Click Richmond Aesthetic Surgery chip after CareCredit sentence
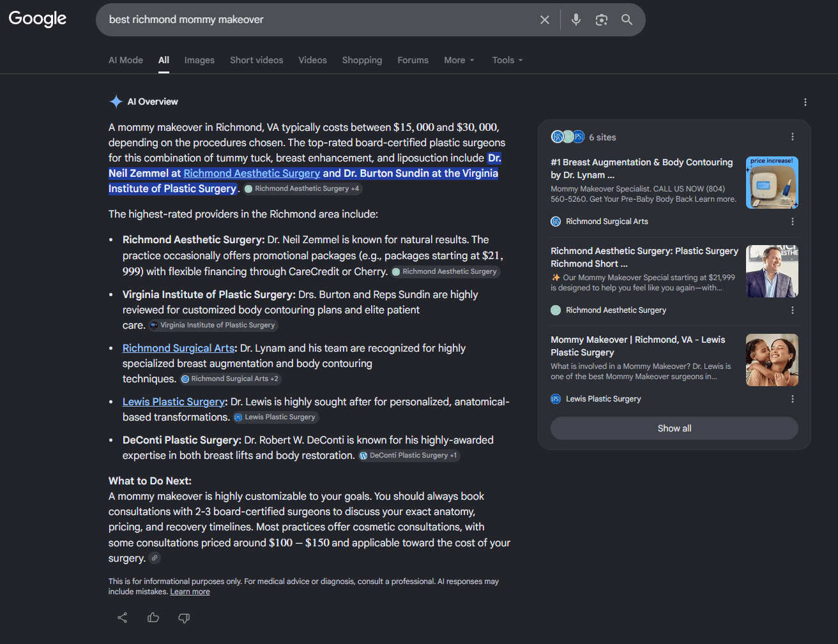Screen dimensions: 838x644 point(445,272)
